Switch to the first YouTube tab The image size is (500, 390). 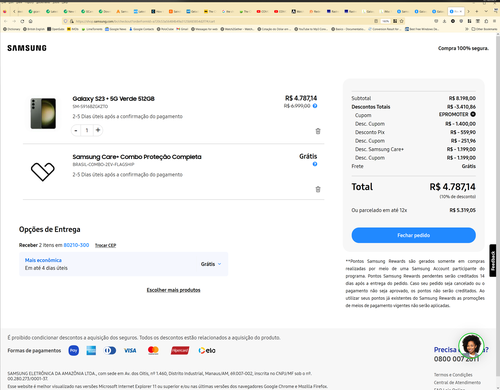pyautogui.click(x=262, y=11)
